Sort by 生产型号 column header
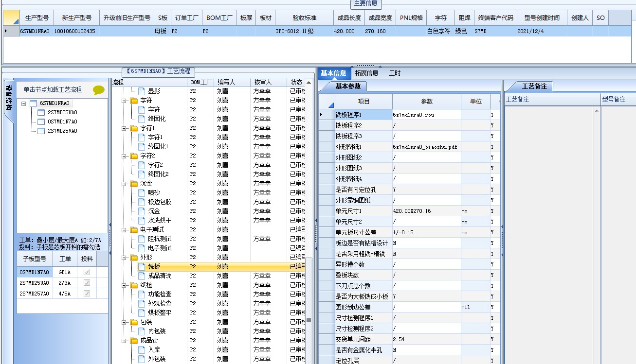Viewport: 636px width, 364px height. point(37,17)
